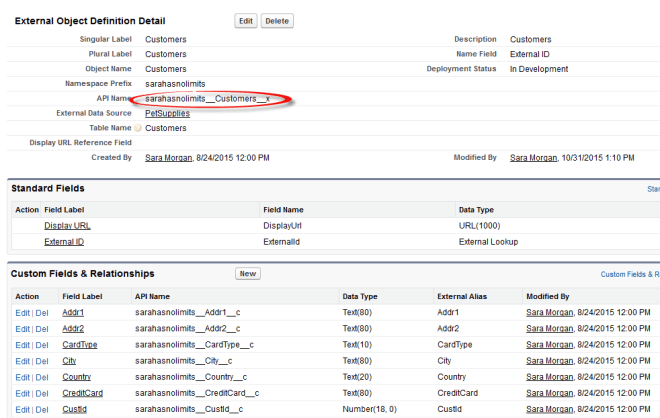Image resolution: width=660 pixels, height=418 pixels.
Task: Click the Text(10) data type cell
Action: pyautogui.click(x=357, y=345)
